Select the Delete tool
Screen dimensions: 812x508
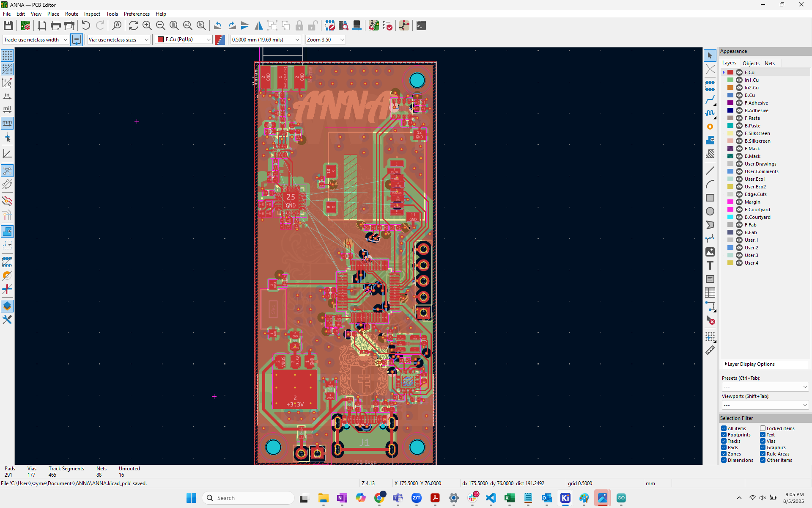(x=710, y=320)
